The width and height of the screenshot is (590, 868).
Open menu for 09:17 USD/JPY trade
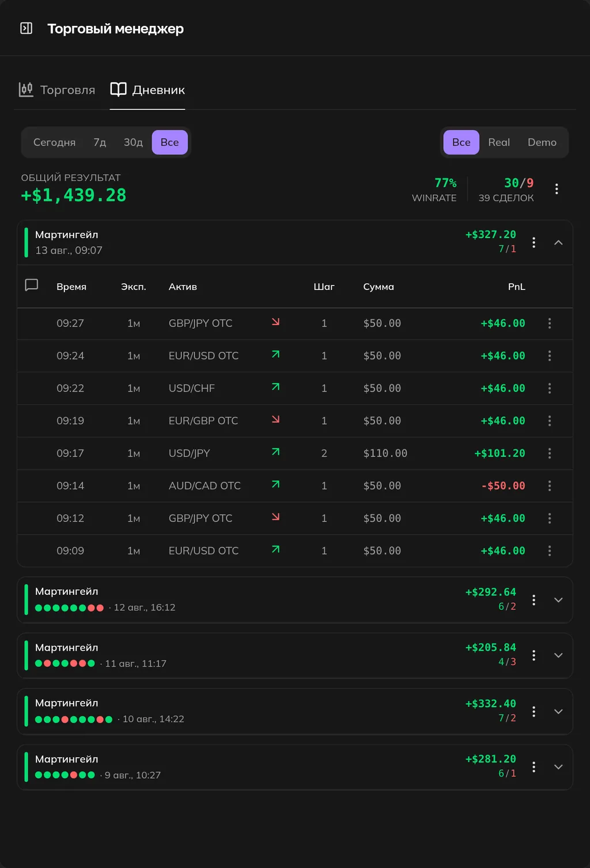point(550,454)
